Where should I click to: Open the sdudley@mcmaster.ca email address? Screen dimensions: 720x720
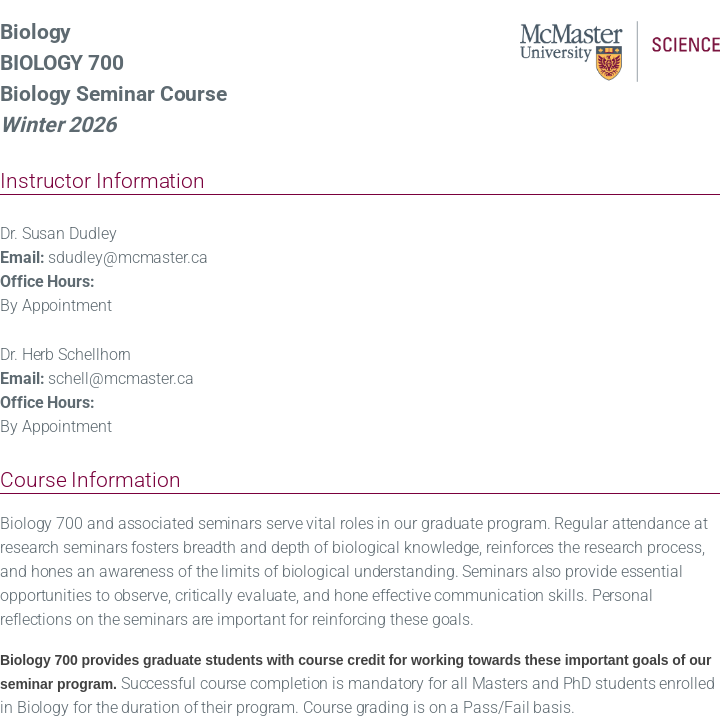click(x=128, y=258)
